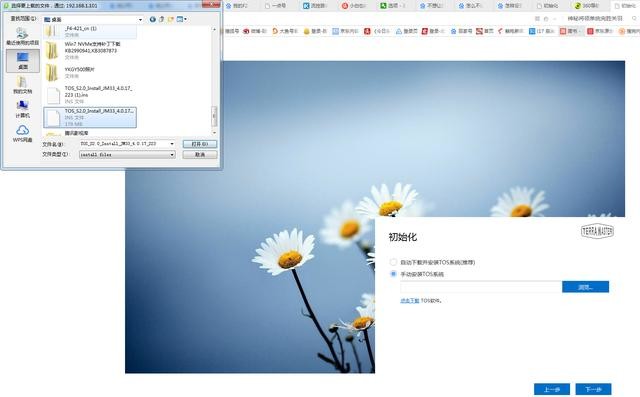Open the view menu icon in file dialog
The width and height of the screenshot is (640, 397).
coord(180,19)
